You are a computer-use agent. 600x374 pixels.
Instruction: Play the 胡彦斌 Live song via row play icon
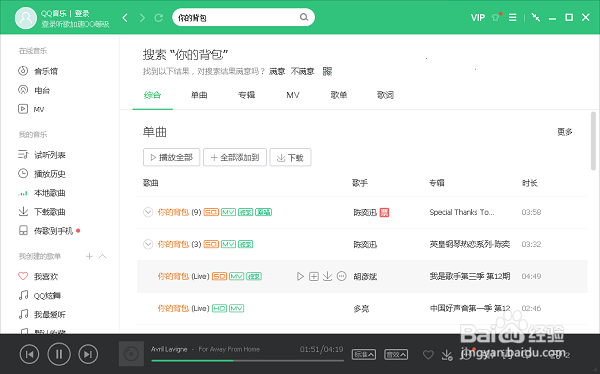pyautogui.click(x=300, y=276)
